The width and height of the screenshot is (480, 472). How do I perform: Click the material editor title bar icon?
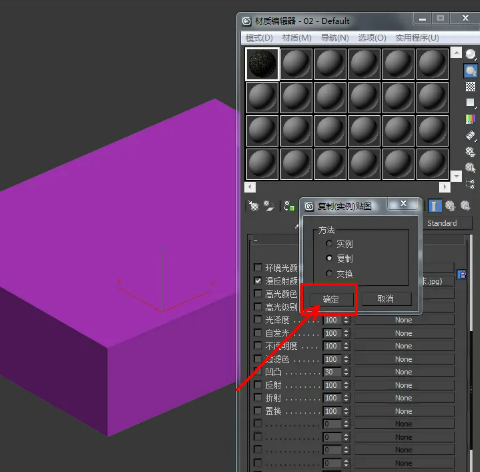(x=246, y=21)
